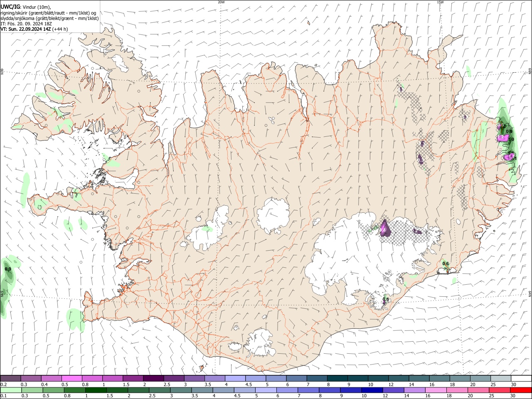Pick the dark purple upper-scale swatch at 2
The image size is (532, 399).
coord(153,379)
